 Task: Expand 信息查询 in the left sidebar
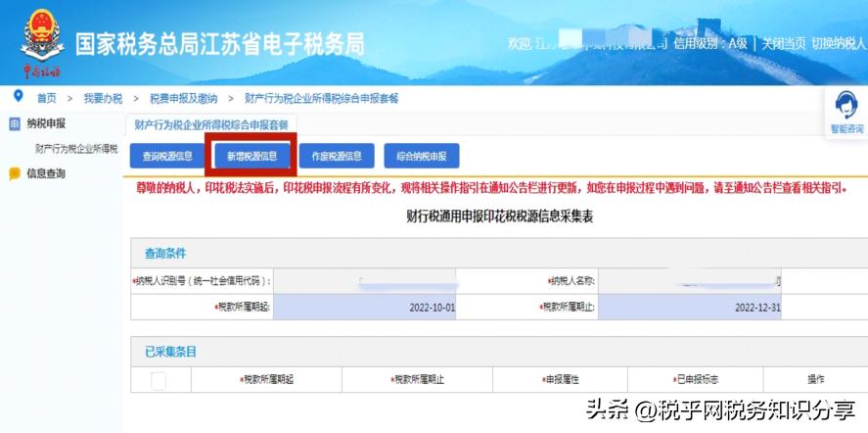tap(46, 174)
